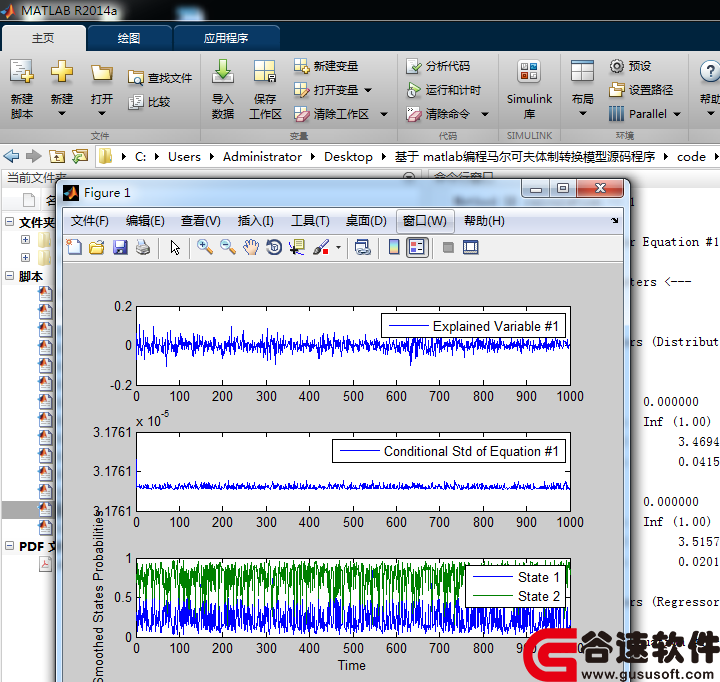
Task: Click the Up One Level folder button
Action: (x=57, y=157)
